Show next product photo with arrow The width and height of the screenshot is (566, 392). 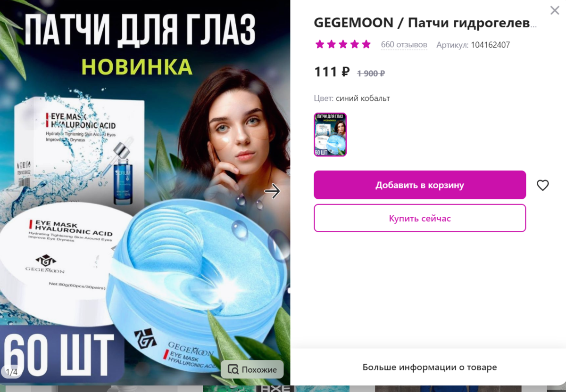[x=272, y=191]
